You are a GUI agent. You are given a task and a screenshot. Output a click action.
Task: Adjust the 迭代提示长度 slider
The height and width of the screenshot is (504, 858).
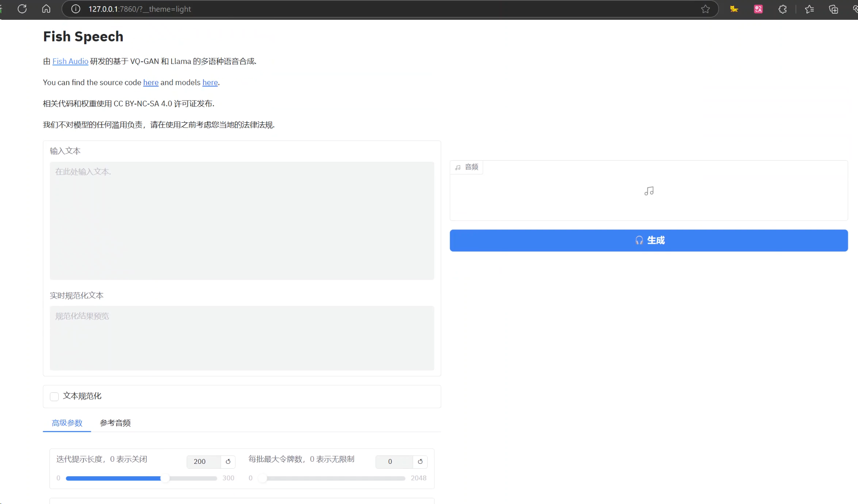pyautogui.click(x=141, y=478)
